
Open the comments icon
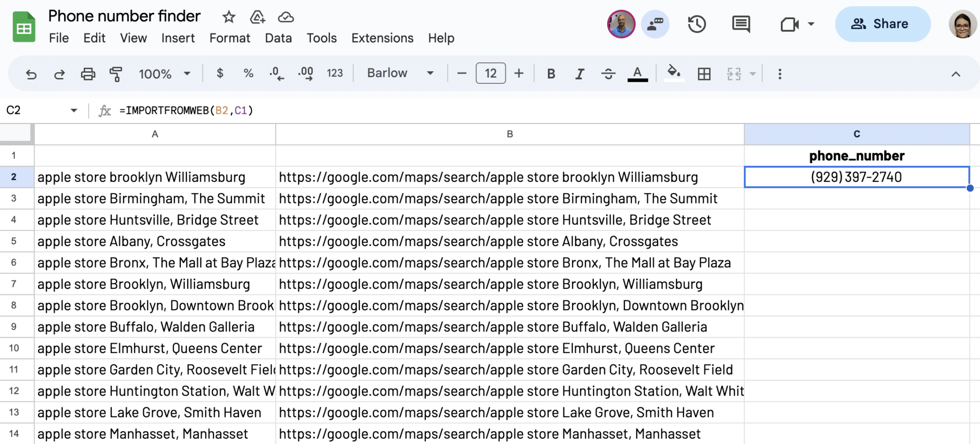tap(741, 24)
